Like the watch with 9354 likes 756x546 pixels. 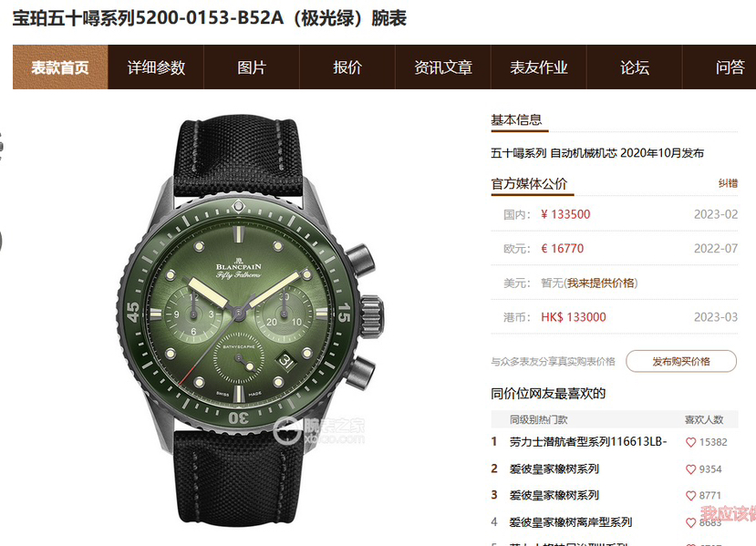point(690,469)
